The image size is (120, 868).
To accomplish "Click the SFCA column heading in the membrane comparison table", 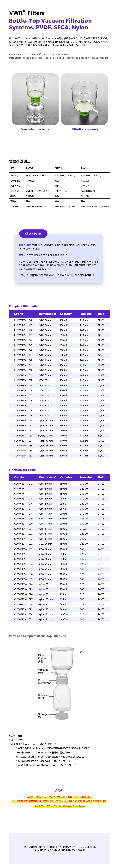I will pyautogui.click(x=59, y=168).
